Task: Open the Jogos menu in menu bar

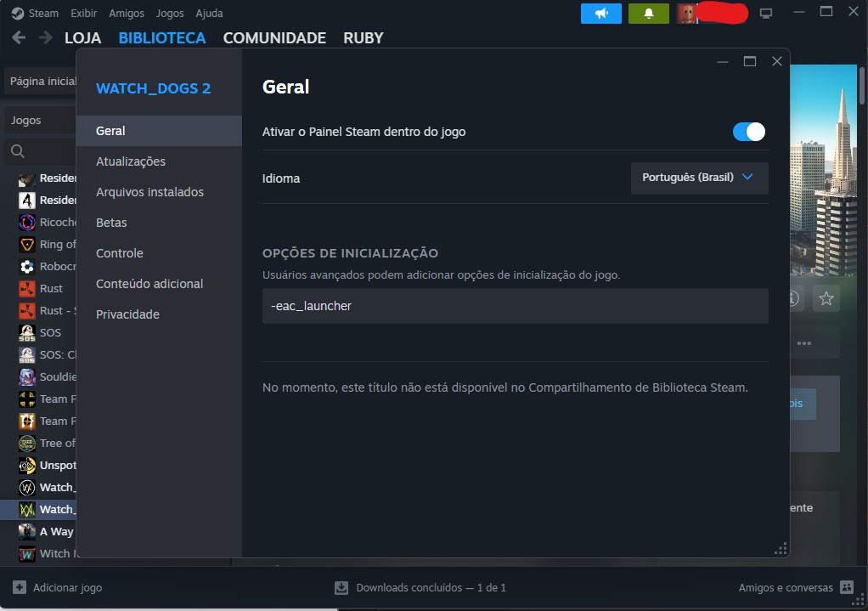Action: pos(170,14)
